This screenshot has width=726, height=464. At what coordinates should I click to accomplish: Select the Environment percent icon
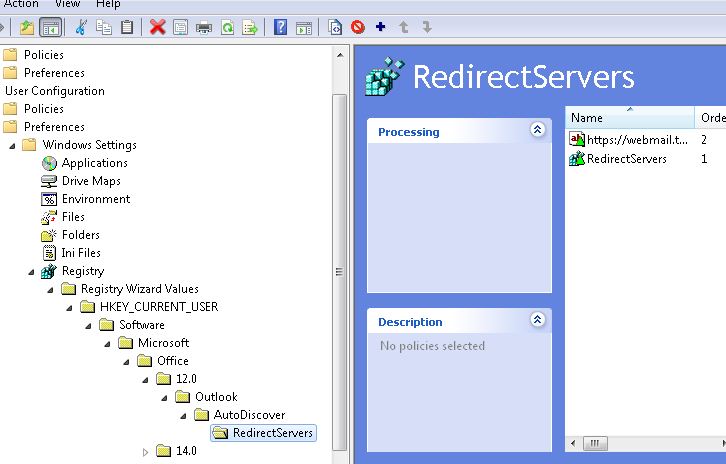tap(49, 199)
